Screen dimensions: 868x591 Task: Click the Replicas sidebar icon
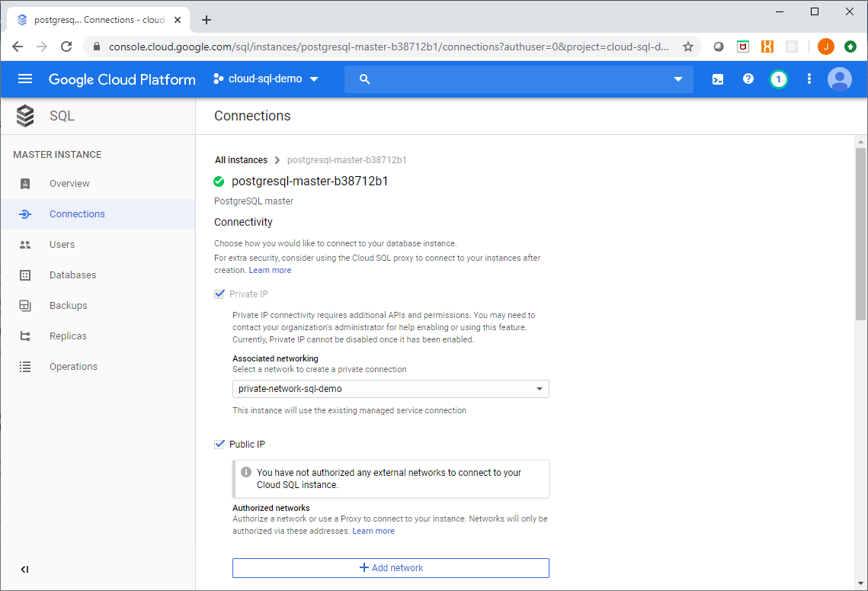pos(25,336)
